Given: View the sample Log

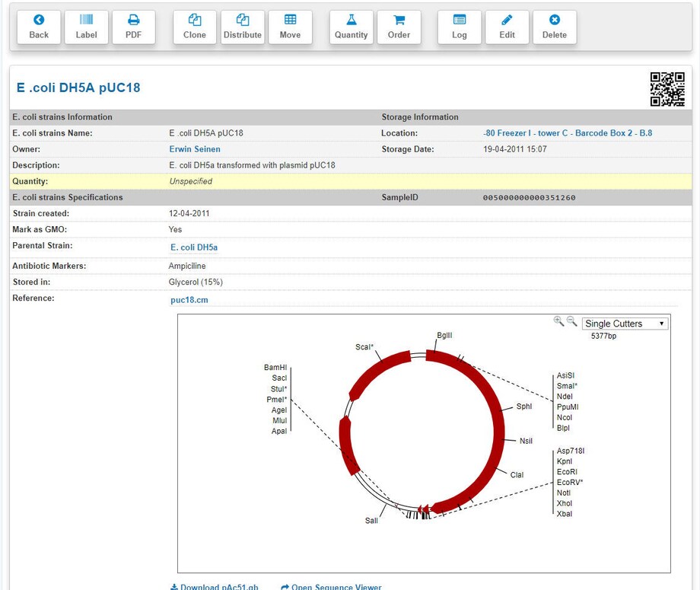Looking at the screenshot, I should (460, 27).
